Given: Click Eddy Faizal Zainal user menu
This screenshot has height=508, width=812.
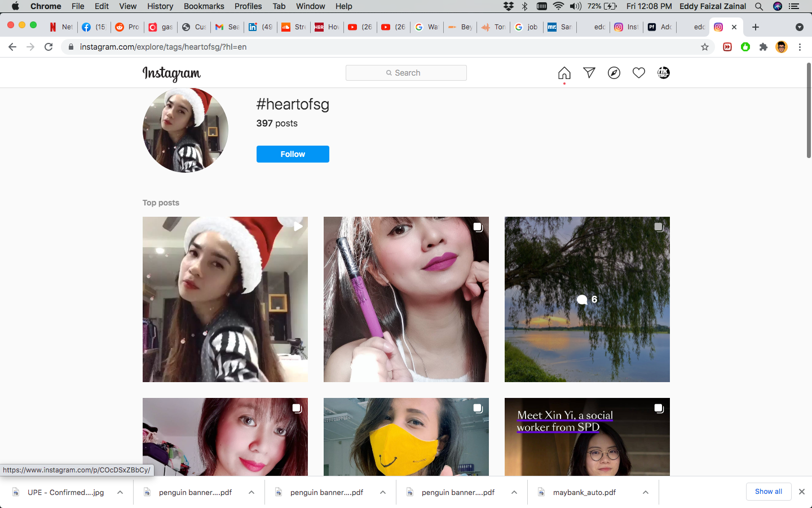Looking at the screenshot, I should coord(713,6).
